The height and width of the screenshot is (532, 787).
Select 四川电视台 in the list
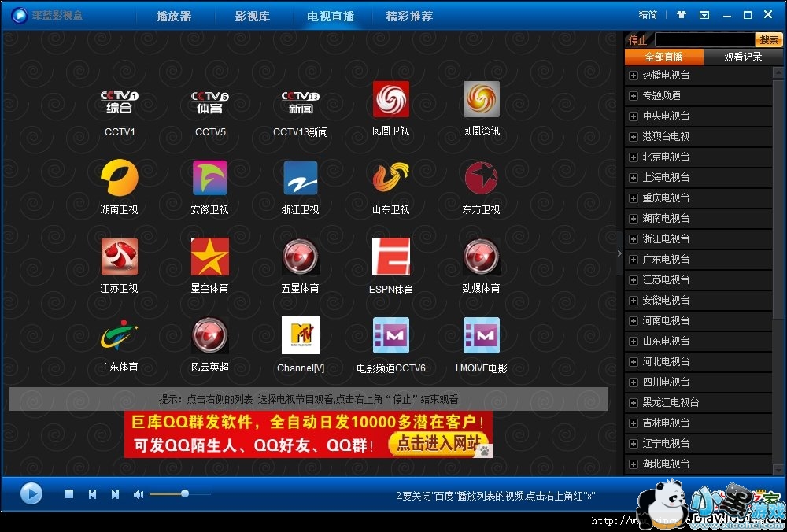click(666, 382)
